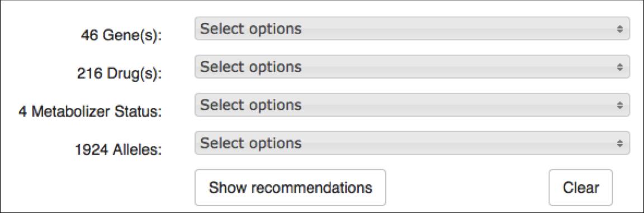This screenshot has height=213, width=644.
Task: Click "Select options" placeholder beside Metabolizer Status
Action: pos(250,105)
